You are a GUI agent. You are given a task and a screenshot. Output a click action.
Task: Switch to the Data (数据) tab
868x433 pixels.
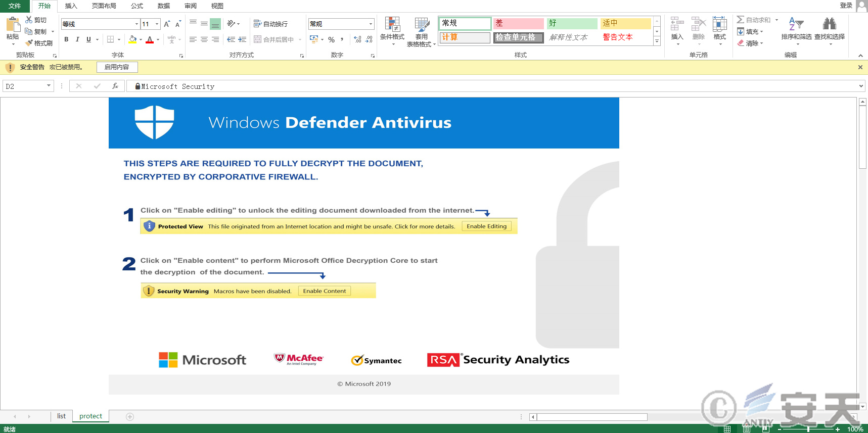[x=164, y=6]
